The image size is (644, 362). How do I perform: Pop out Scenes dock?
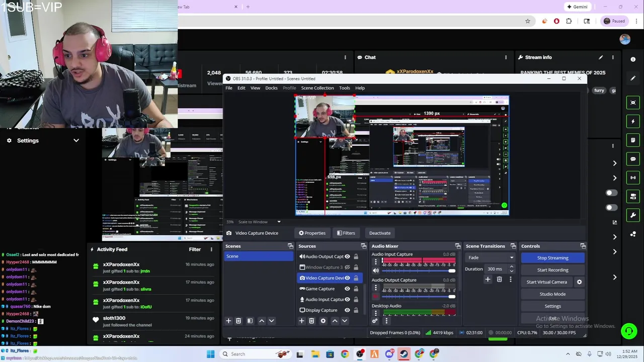290,246
